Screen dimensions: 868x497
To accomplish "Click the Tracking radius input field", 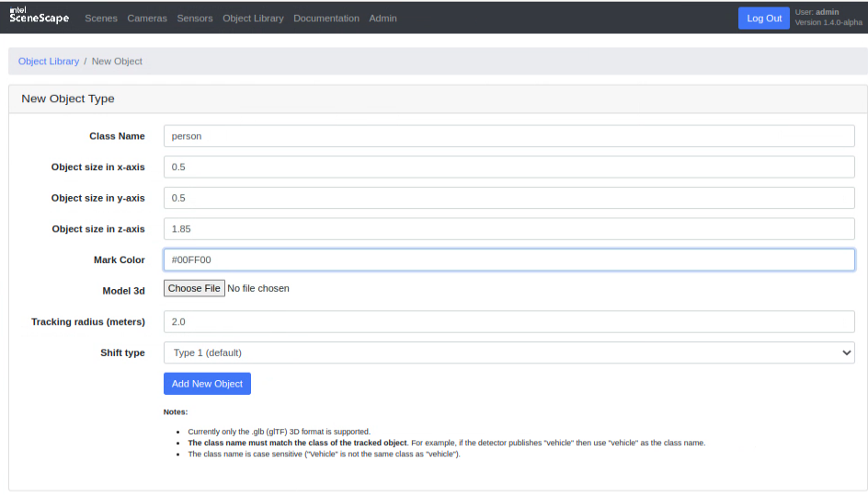I will pyautogui.click(x=508, y=322).
